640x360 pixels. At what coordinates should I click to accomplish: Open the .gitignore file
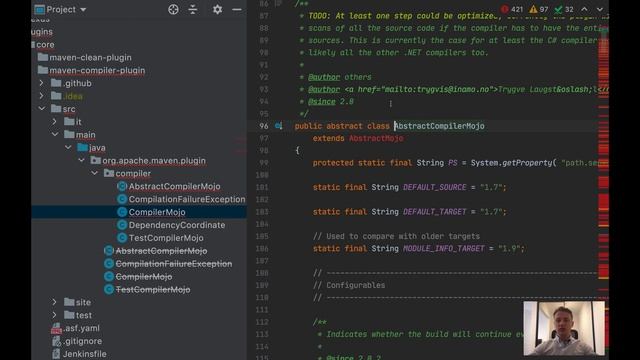click(x=83, y=341)
